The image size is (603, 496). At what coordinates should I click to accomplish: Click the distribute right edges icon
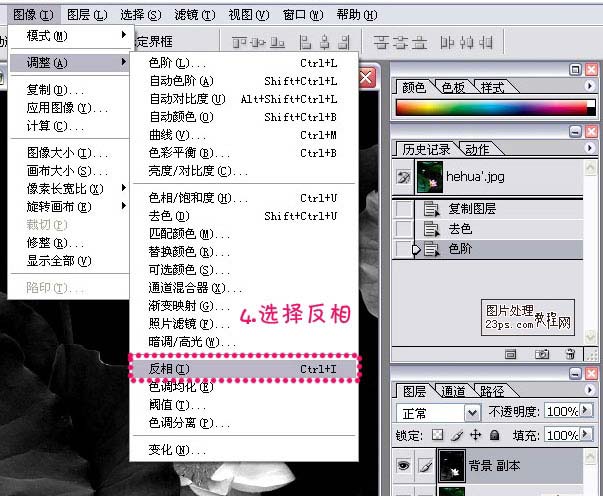coord(486,42)
